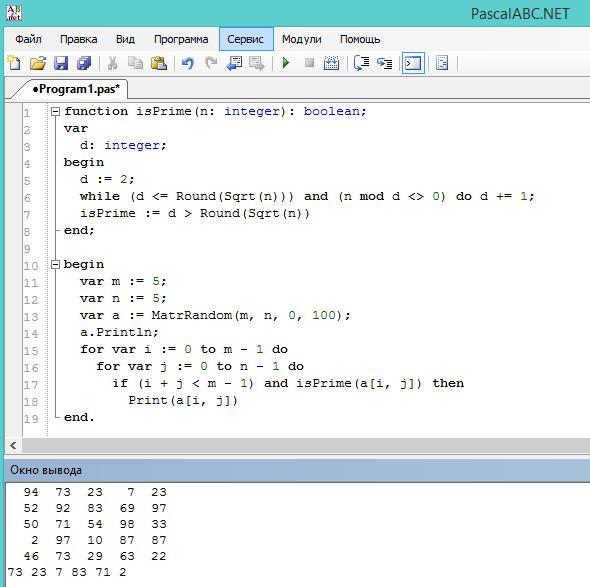Cut selection using the scissors icon
Image resolution: width=590 pixels, height=587 pixels.
click(x=112, y=63)
